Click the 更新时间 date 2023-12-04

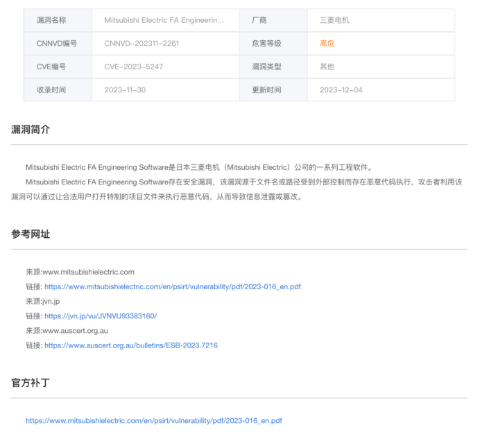point(341,90)
